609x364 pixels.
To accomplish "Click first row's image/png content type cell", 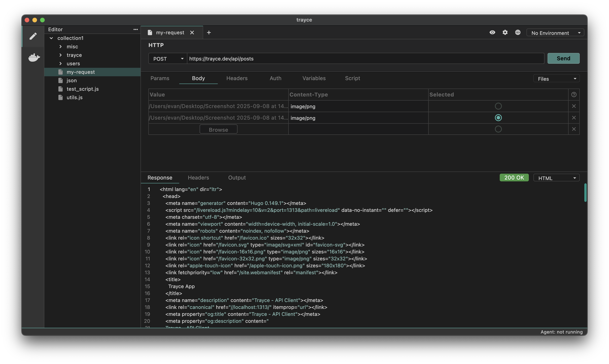I will (x=358, y=106).
